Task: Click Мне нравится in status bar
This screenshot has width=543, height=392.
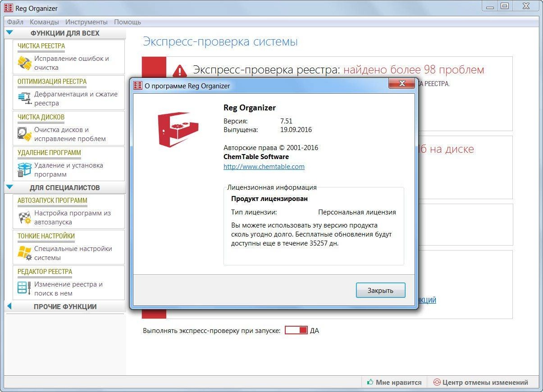Action: pyautogui.click(x=399, y=382)
